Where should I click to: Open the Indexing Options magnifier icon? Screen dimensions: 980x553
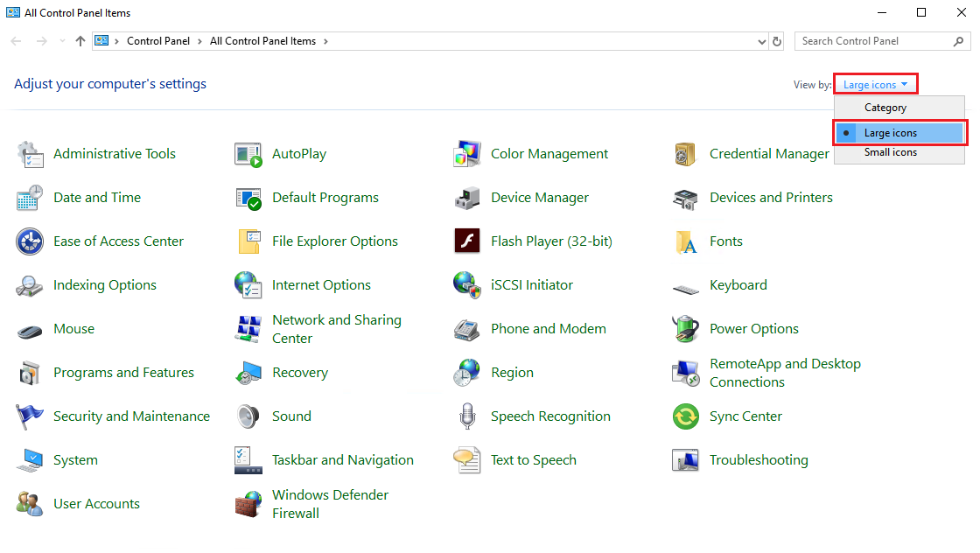click(x=30, y=285)
